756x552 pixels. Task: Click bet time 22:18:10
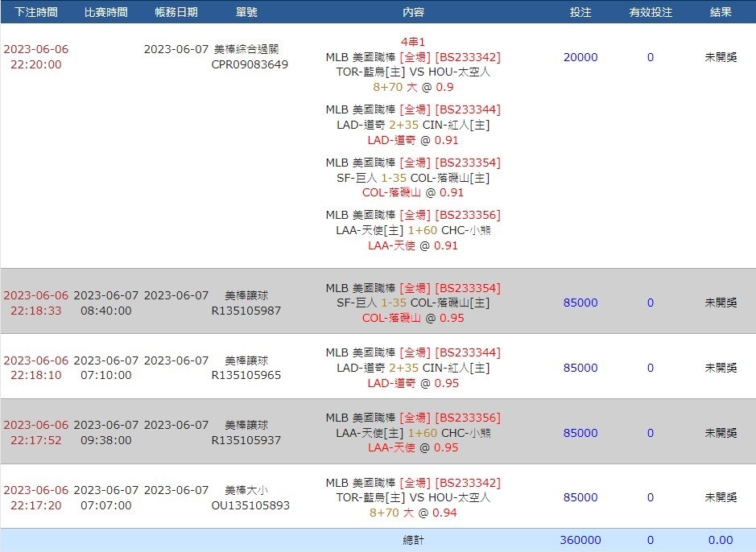coord(36,375)
